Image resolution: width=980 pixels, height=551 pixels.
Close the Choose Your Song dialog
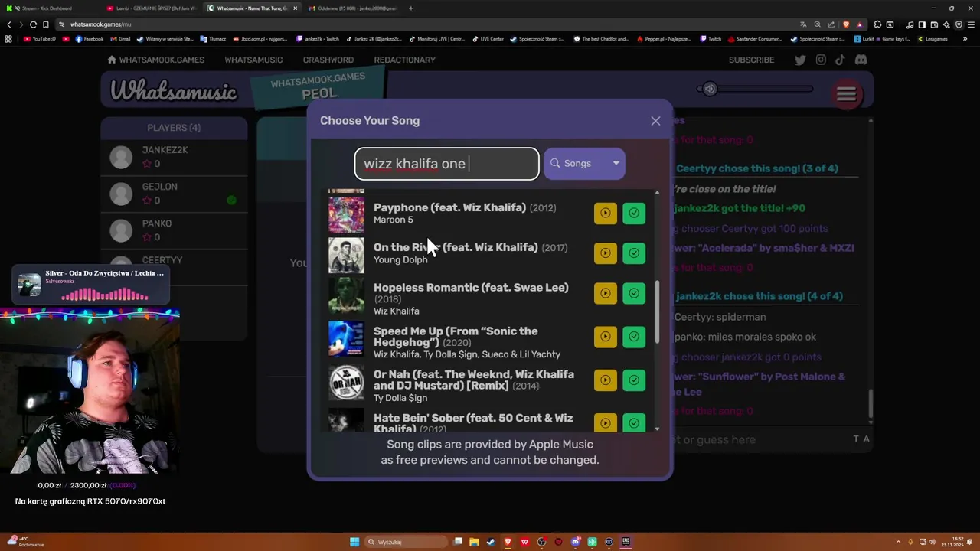[x=655, y=121]
